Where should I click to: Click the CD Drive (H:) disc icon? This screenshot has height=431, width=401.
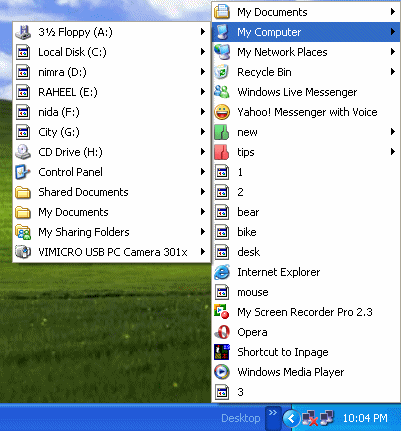[x=23, y=152]
